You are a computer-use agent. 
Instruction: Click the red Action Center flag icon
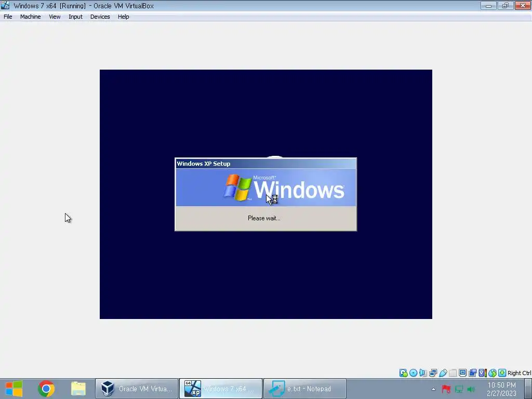446,389
